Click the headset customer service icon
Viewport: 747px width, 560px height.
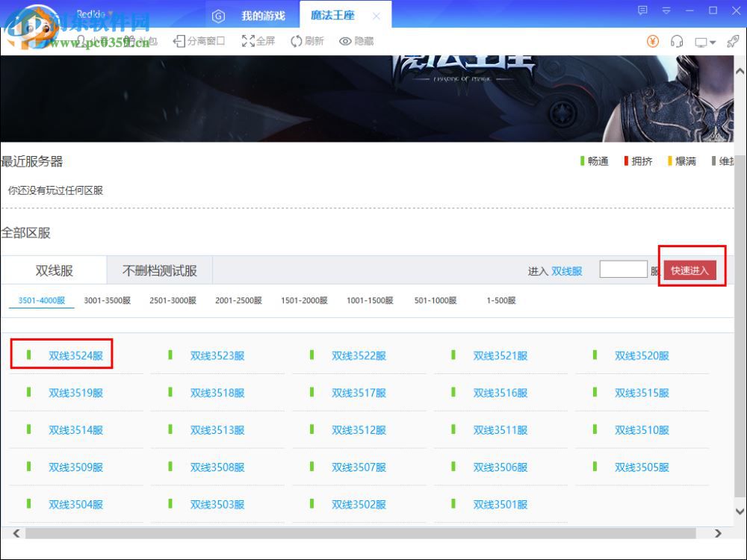pyautogui.click(x=677, y=41)
